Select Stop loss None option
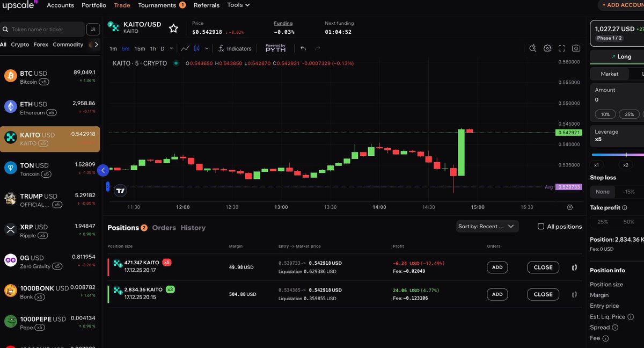The height and width of the screenshot is (348, 644). click(603, 192)
